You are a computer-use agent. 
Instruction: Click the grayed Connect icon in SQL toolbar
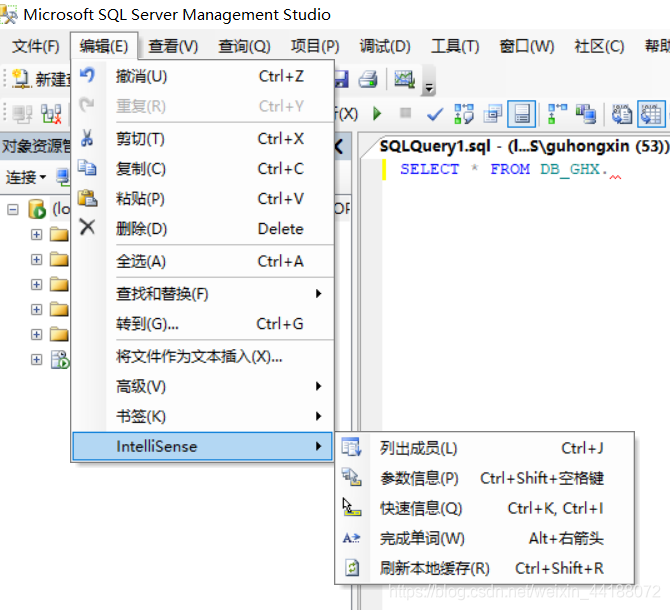(22, 114)
